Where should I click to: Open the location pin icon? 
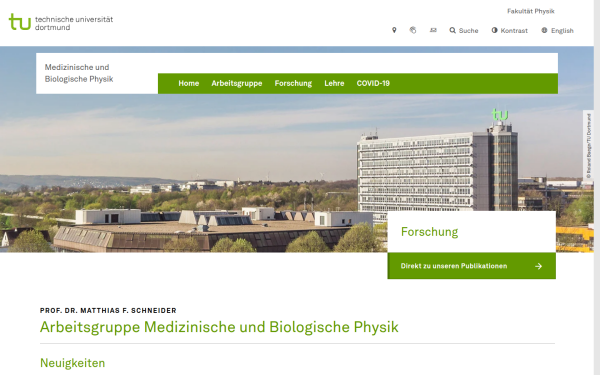point(394,30)
